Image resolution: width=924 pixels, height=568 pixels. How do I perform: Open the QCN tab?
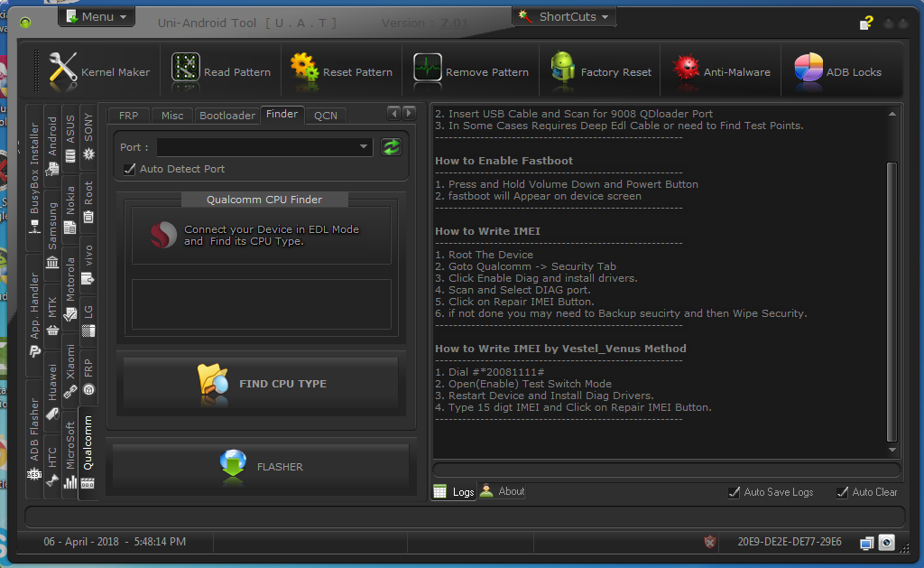click(x=325, y=116)
